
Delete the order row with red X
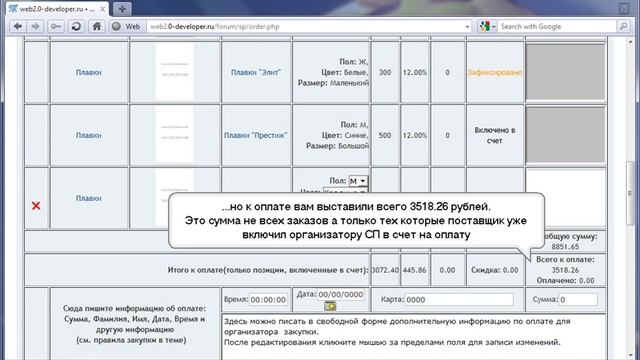tap(36, 206)
